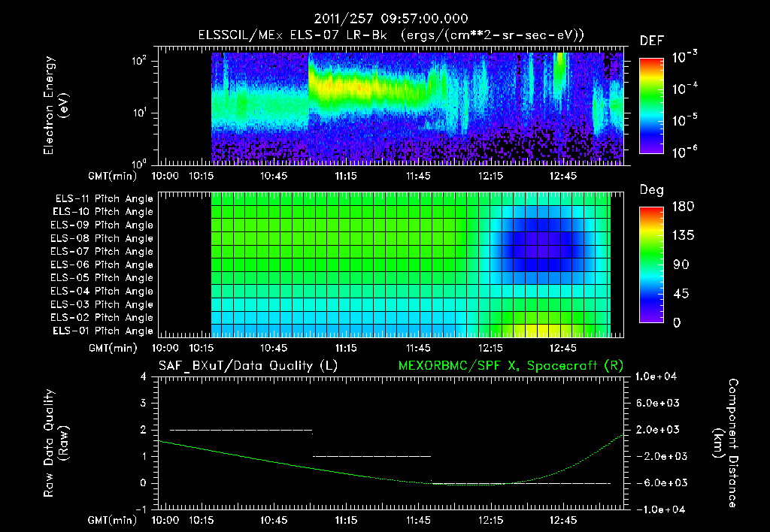Click 12:45 on the spectrogram time axis
The image size is (770, 532).
(x=562, y=176)
